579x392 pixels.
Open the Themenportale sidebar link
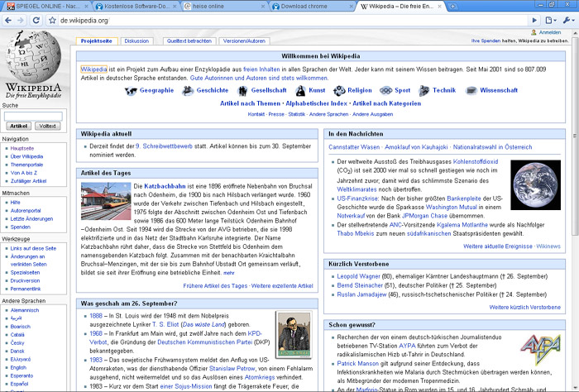26,165
